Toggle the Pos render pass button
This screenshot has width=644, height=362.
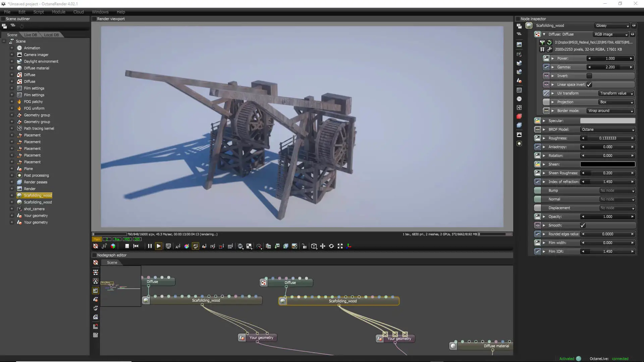click(117, 239)
